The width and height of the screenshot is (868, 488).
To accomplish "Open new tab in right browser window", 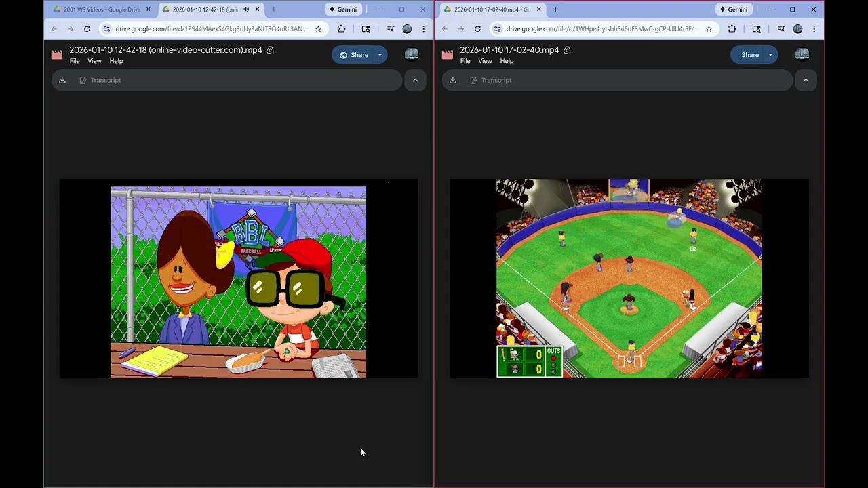I will 555,9.
